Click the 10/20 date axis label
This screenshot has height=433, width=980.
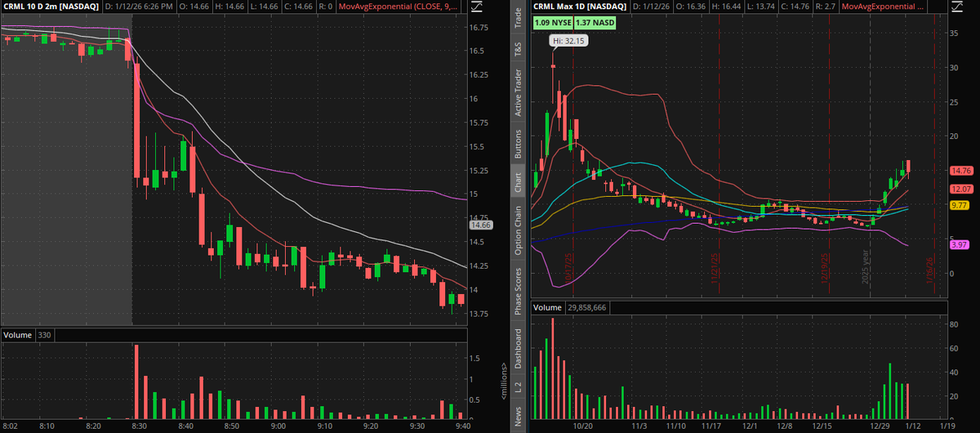(582, 426)
